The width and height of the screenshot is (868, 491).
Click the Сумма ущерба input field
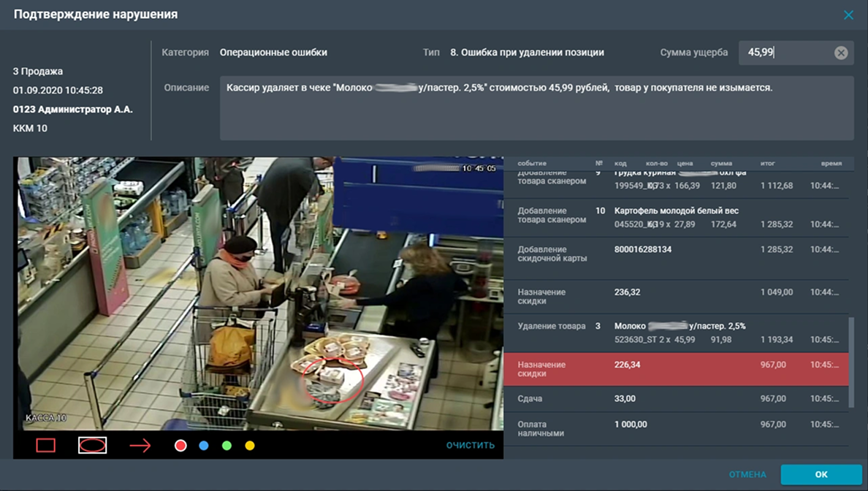[785, 53]
